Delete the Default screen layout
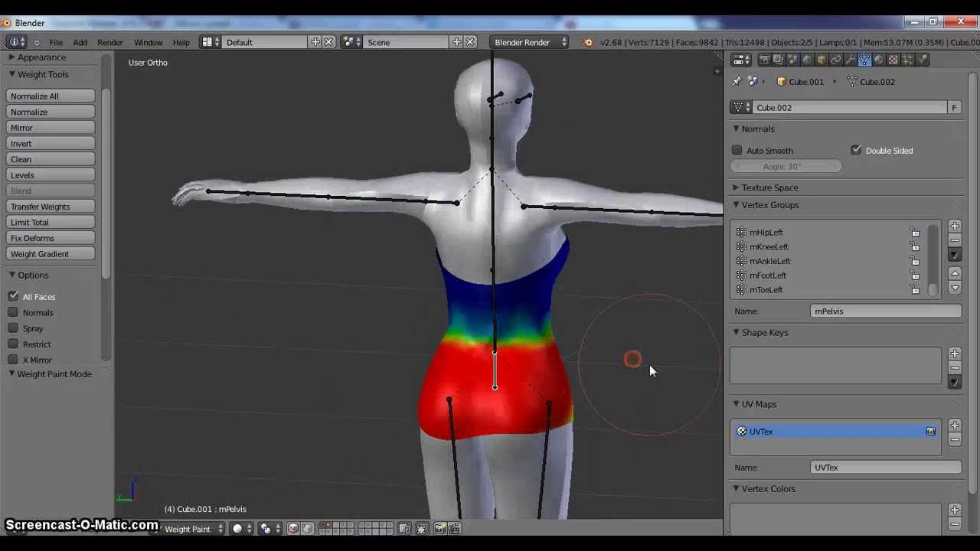Viewport: 980px width, 551px height. pos(329,42)
